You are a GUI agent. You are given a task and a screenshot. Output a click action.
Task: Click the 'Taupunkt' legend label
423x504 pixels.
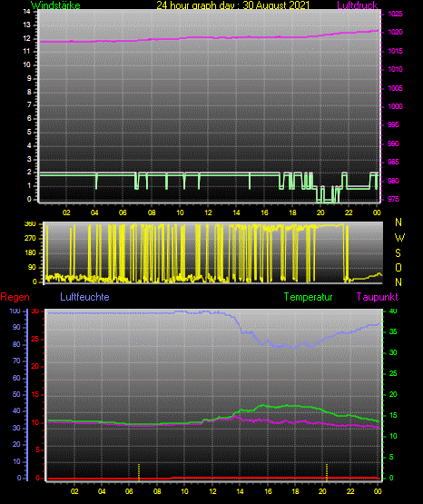377,297
